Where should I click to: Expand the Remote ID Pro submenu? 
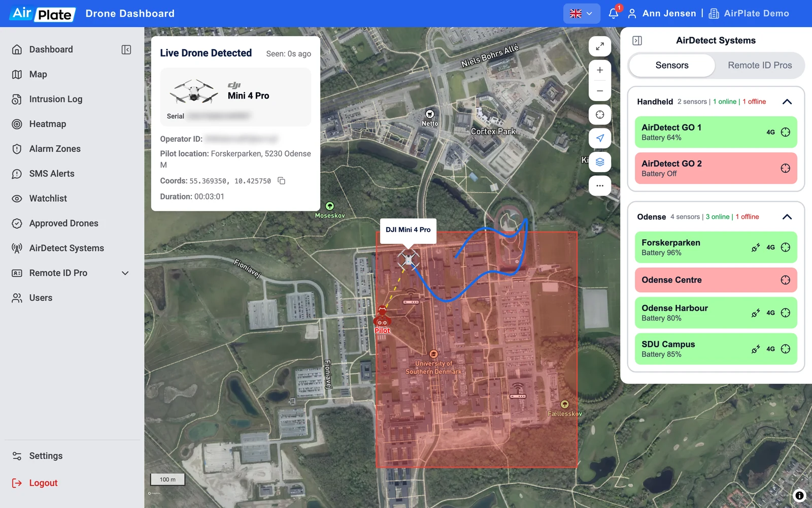(x=125, y=273)
